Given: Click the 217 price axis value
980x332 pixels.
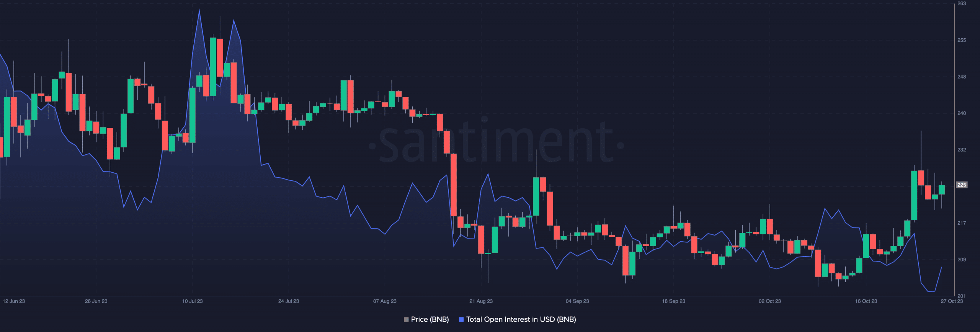Looking at the screenshot, I should point(962,223).
